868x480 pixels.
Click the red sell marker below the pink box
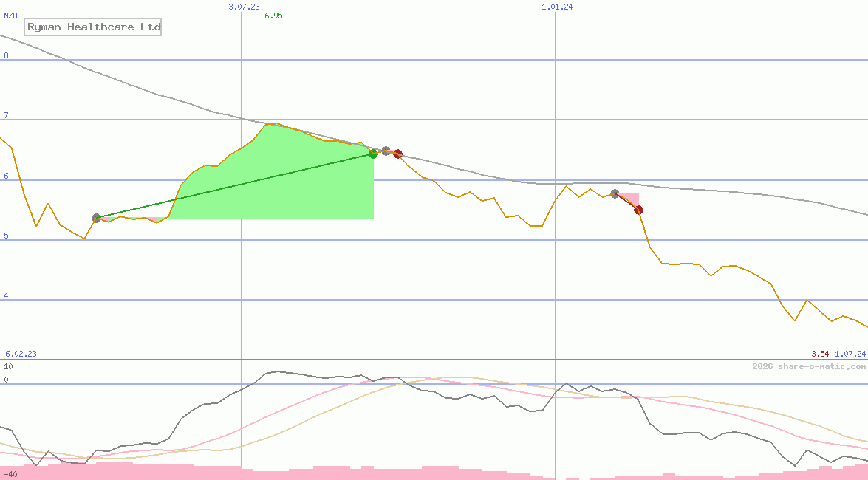(x=639, y=210)
